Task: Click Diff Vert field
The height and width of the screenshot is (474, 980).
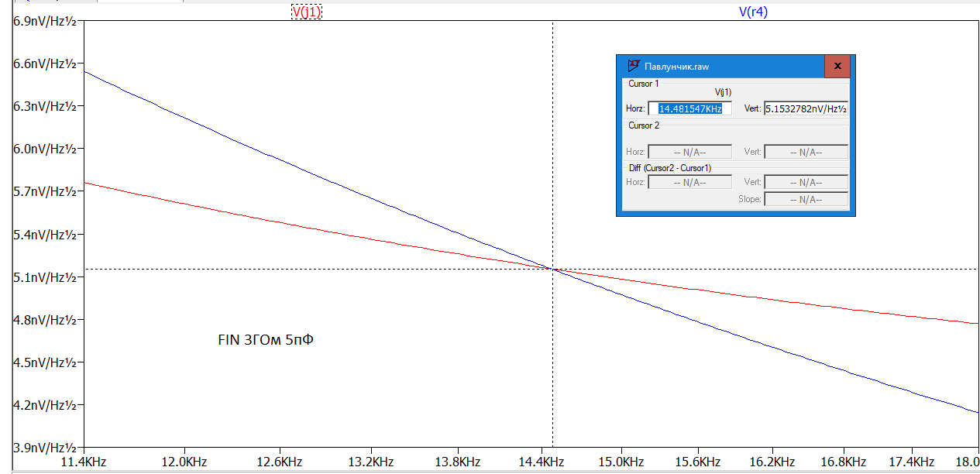Action: (806, 182)
